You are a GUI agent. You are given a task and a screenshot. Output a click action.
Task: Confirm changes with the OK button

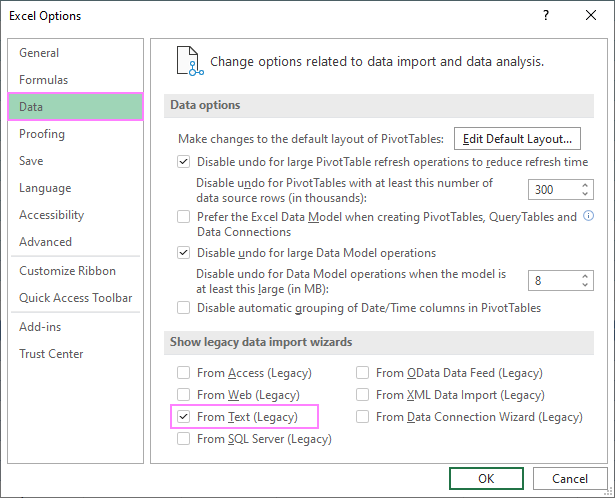pyautogui.click(x=486, y=478)
